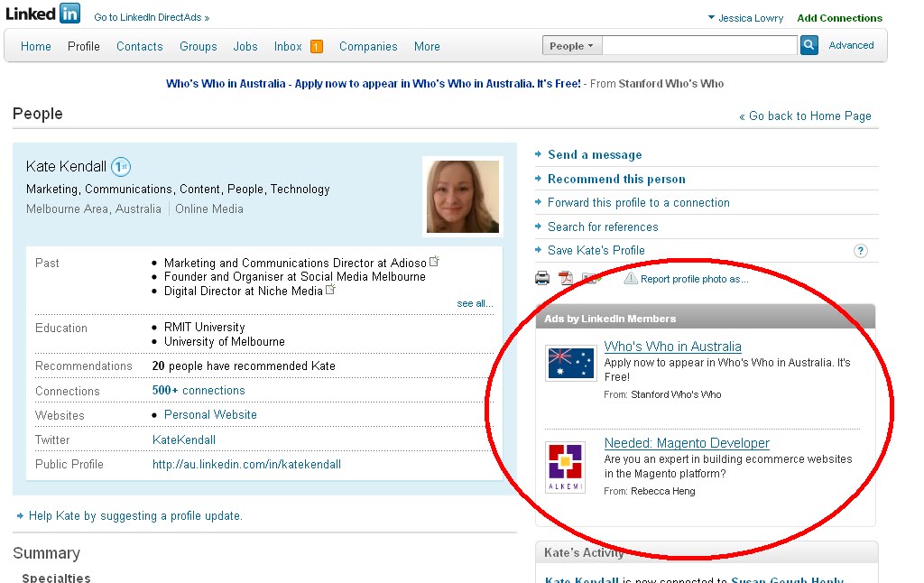The image size is (924, 583).
Task: Send a message to Kate
Action: point(595,154)
